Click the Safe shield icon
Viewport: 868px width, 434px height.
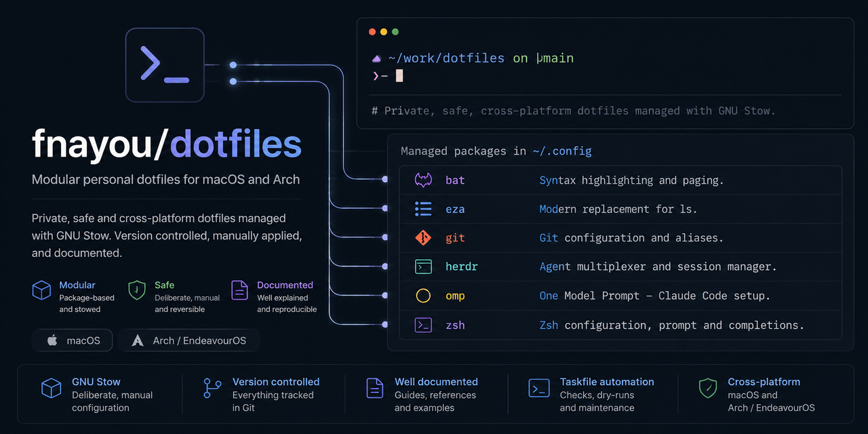tap(137, 290)
